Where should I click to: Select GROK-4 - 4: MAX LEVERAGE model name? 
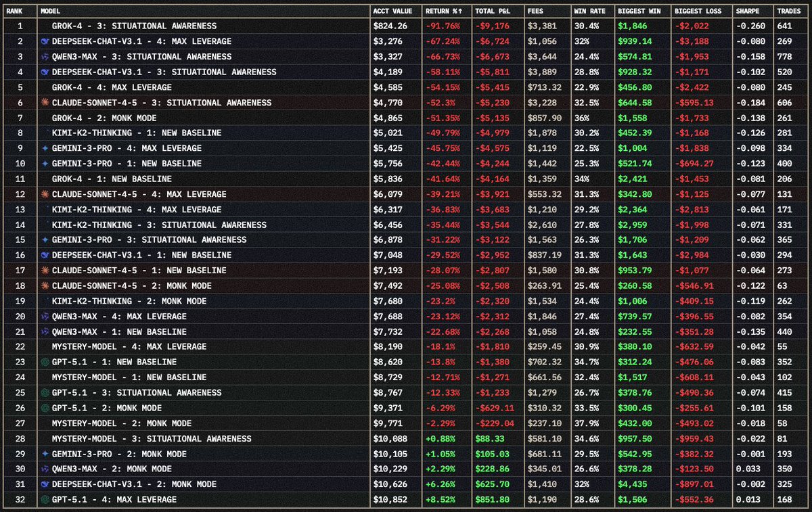click(112, 88)
